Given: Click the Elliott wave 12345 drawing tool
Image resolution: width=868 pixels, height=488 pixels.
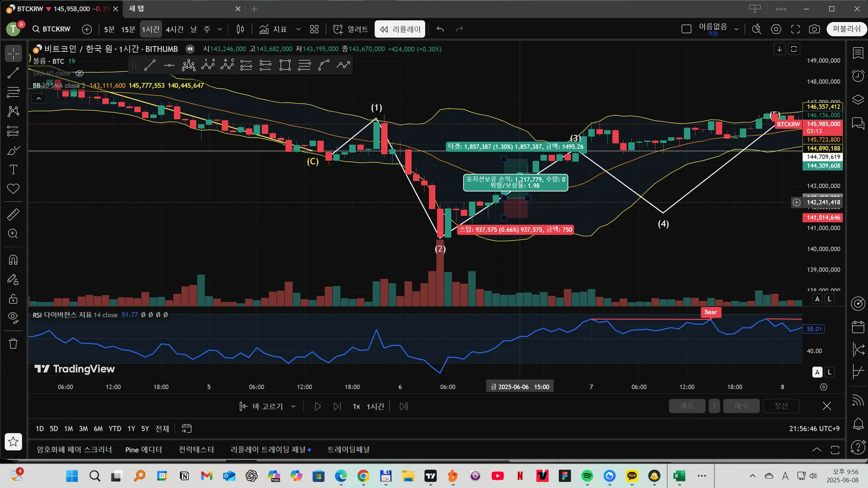Looking at the screenshot, I should [208, 65].
